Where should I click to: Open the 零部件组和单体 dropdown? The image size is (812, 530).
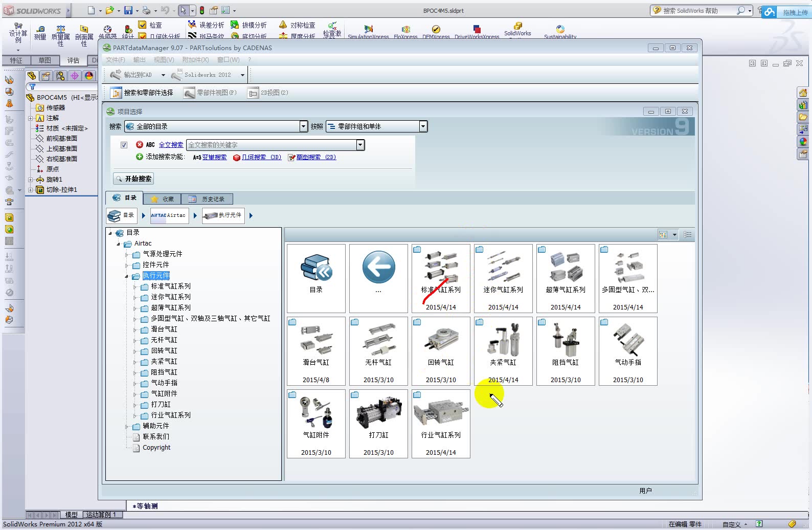point(423,126)
